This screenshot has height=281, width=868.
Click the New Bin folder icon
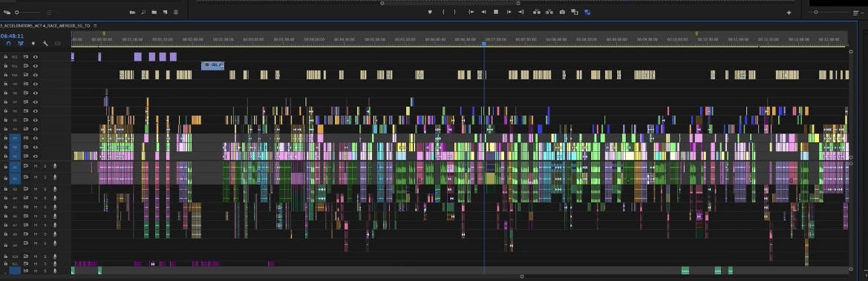coord(154,12)
